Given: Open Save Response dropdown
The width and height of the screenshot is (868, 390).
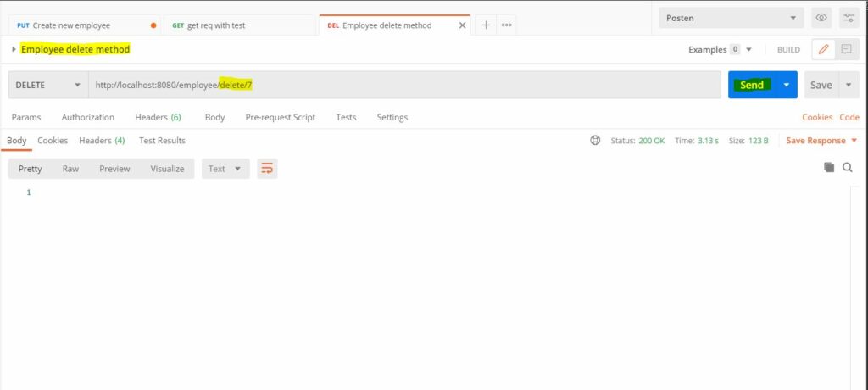Looking at the screenshot, I should click(821, 141).
